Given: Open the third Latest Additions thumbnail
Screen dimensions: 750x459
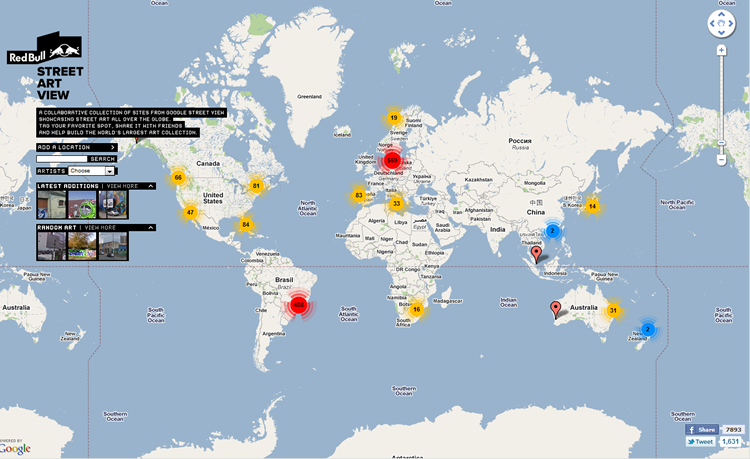Looking at the screenshot, I should (113, 205).
